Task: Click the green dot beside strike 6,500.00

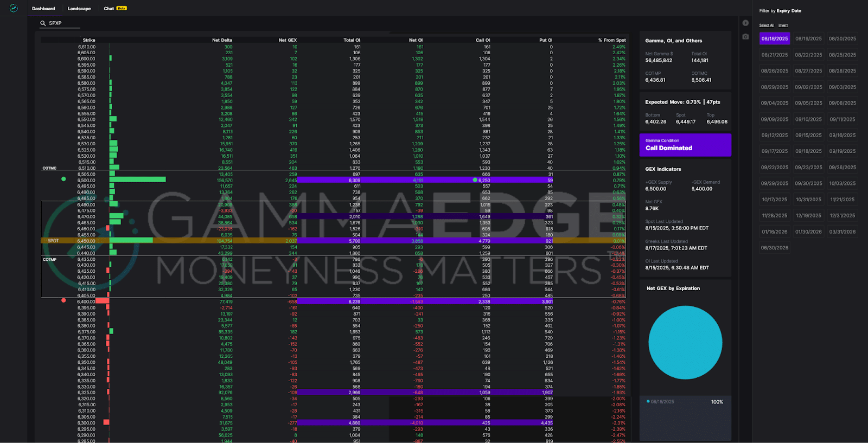Action: click(63, 179)
